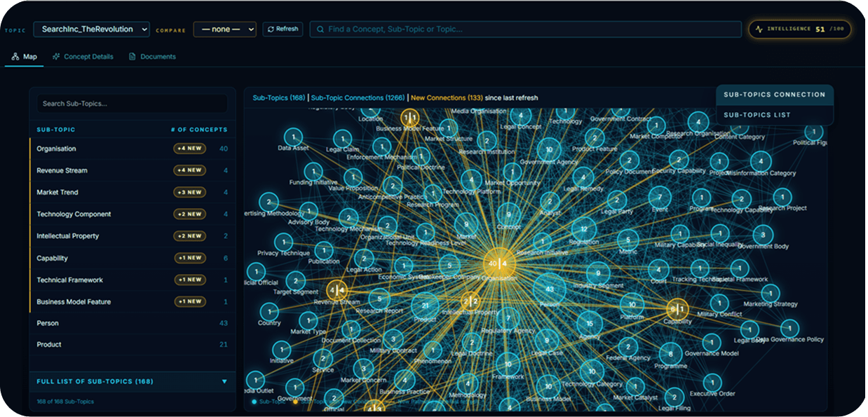
Task: Click the Intelligence 51/100 score badge
Action: pos(800,29)
